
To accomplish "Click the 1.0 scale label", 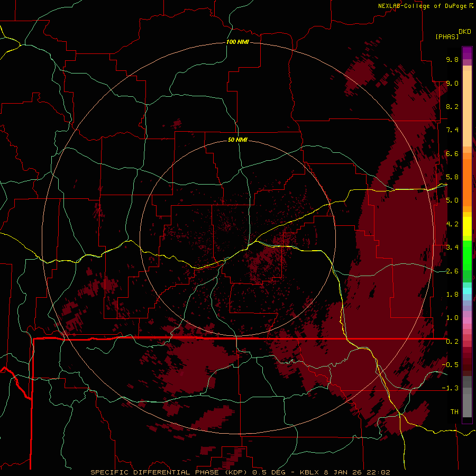I will [452, 318].
